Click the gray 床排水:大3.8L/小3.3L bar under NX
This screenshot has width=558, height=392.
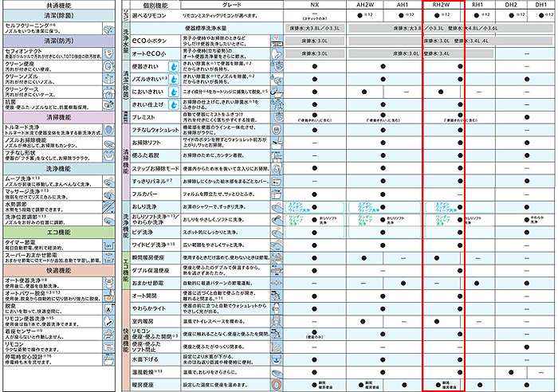coord(315,27)
